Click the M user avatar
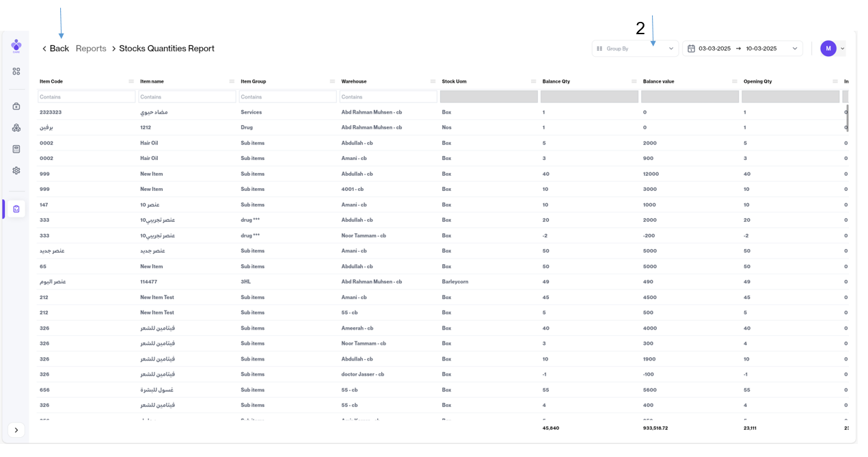Image resolution: width=868 pixels, height=457 pixels. (828, 49)
